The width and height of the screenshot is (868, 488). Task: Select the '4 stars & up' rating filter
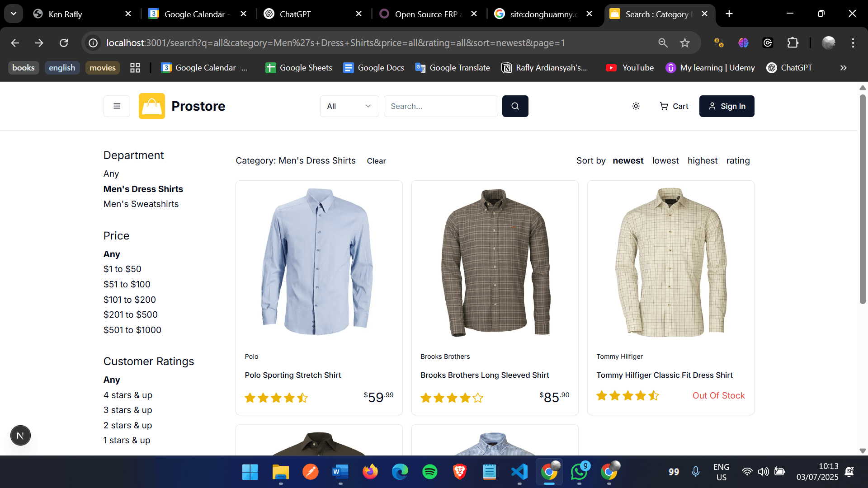coord(127,395)
